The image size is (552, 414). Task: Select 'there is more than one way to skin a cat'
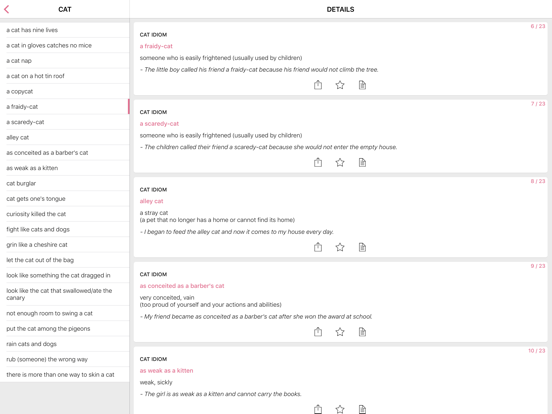[65, 375]
